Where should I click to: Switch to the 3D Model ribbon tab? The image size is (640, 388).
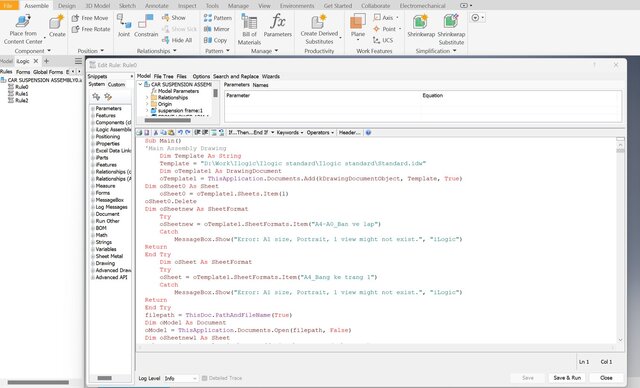(98, 6)
